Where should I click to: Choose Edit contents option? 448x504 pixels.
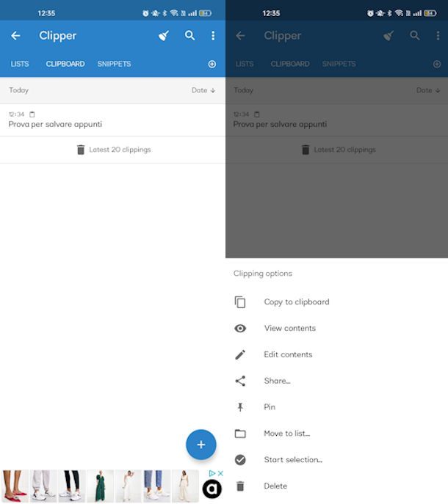point(336,354)
